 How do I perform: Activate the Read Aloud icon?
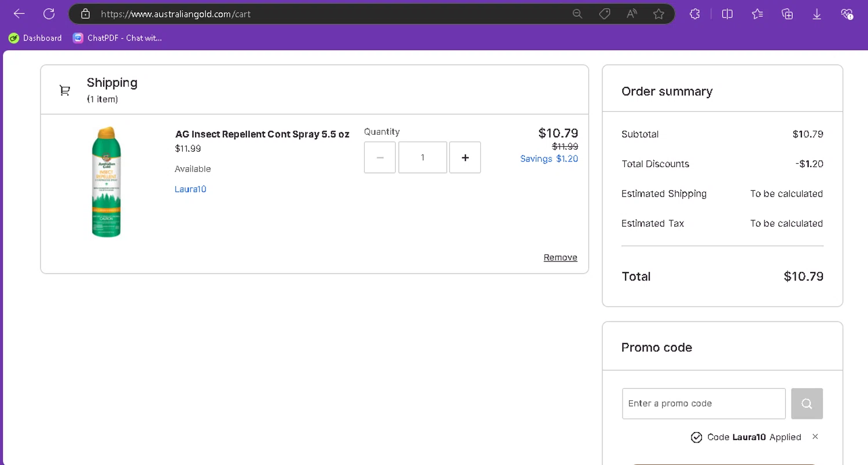[631, 14]
